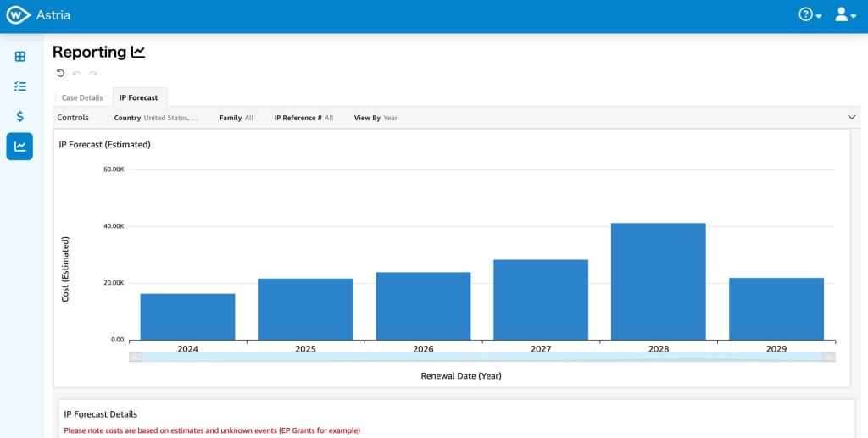868x438 pixels.
Task: Open the help question mark menu
Action: (810, 15)
